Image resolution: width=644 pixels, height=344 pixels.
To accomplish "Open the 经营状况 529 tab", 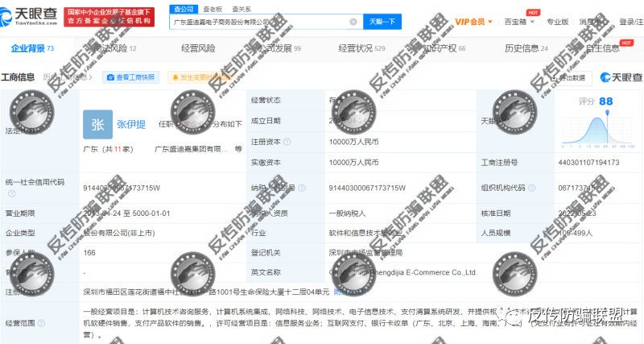I will click(x=361, y=48).
